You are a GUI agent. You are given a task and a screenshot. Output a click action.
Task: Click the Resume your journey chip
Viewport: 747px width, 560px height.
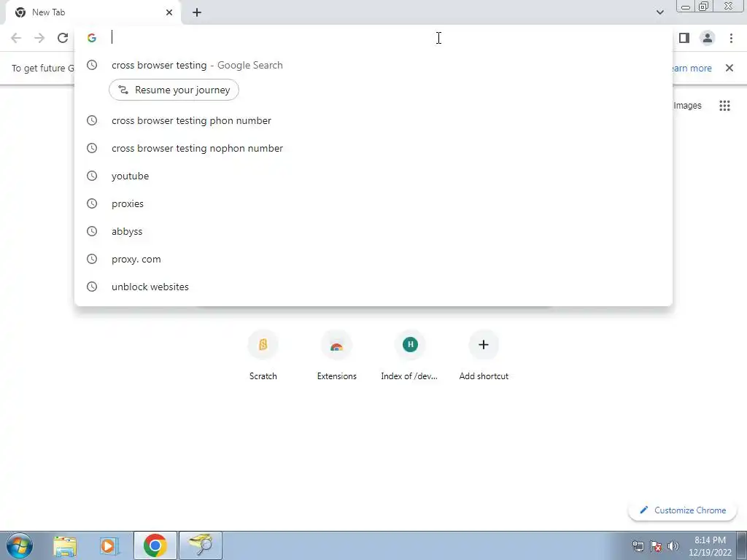point(174,90)
